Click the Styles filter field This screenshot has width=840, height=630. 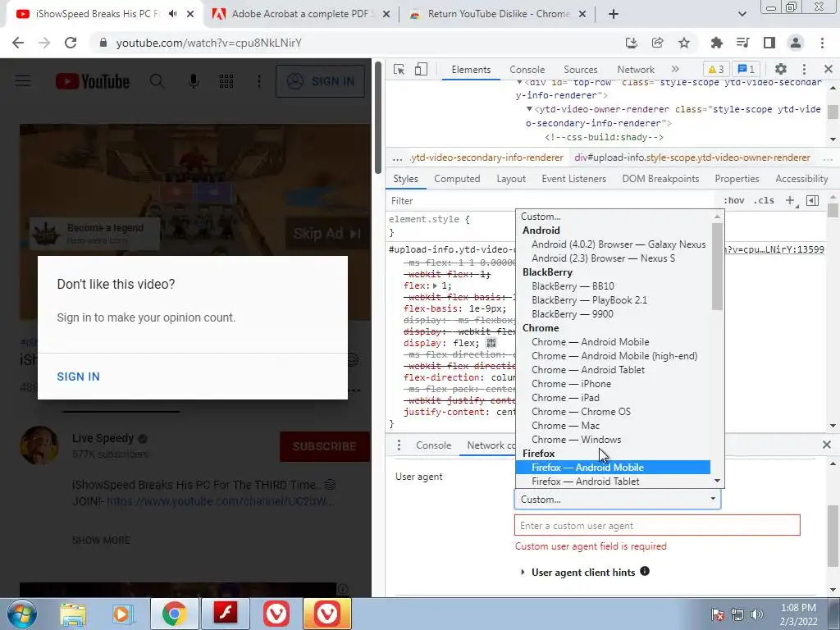(x=552, y=201)
